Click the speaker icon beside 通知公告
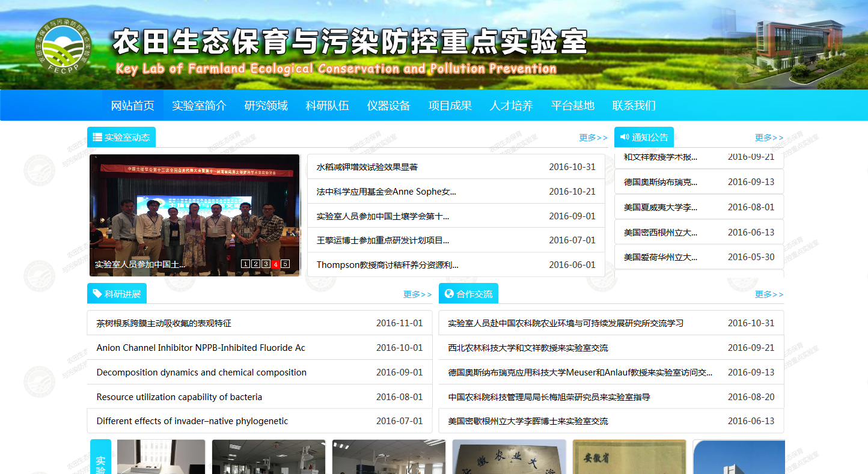 click(625, 137)
